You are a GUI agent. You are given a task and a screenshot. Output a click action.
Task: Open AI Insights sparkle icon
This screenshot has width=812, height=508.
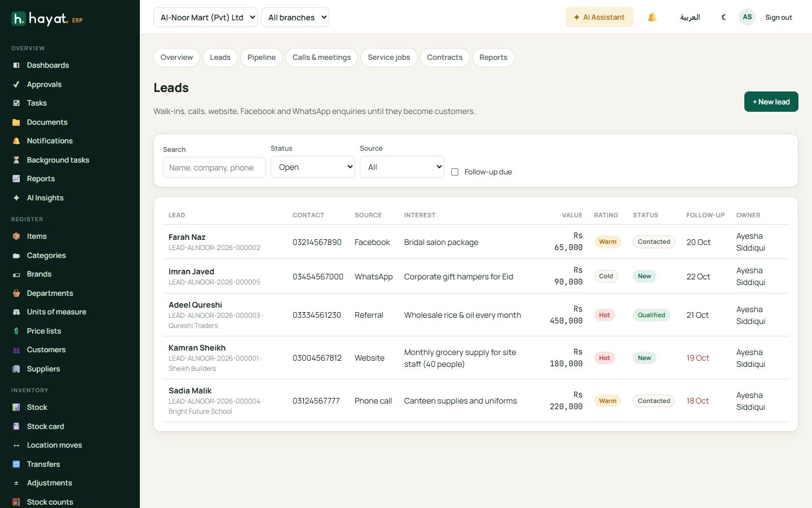coord(16,198)
